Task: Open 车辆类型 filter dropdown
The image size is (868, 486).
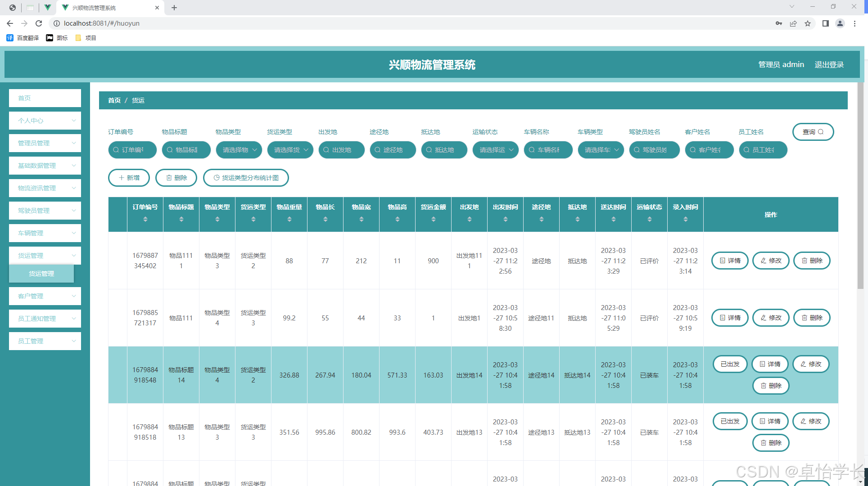Action: pos(601,150)
